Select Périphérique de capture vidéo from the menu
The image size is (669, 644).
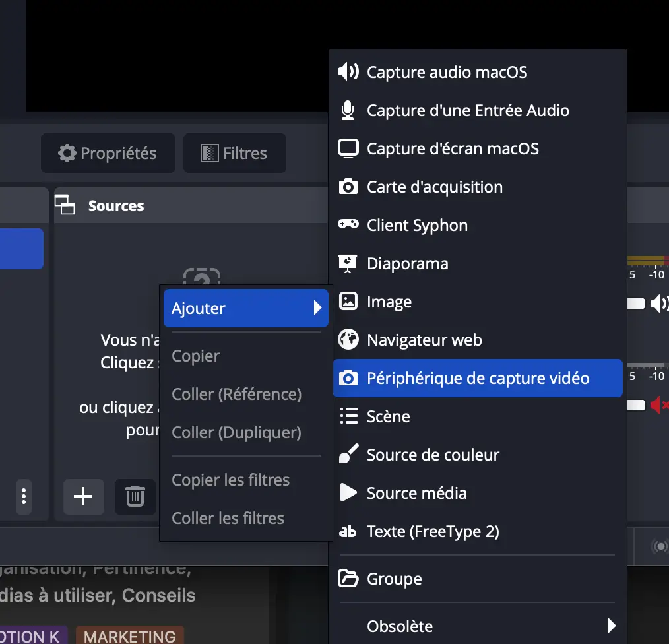click(x=477, y=377)
